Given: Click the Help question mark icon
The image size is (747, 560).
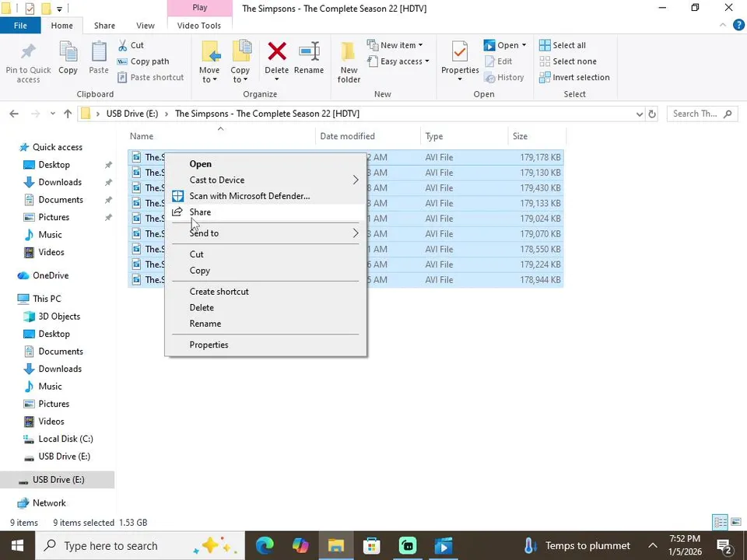Looking at the screenshot, I should click(738, 25).
